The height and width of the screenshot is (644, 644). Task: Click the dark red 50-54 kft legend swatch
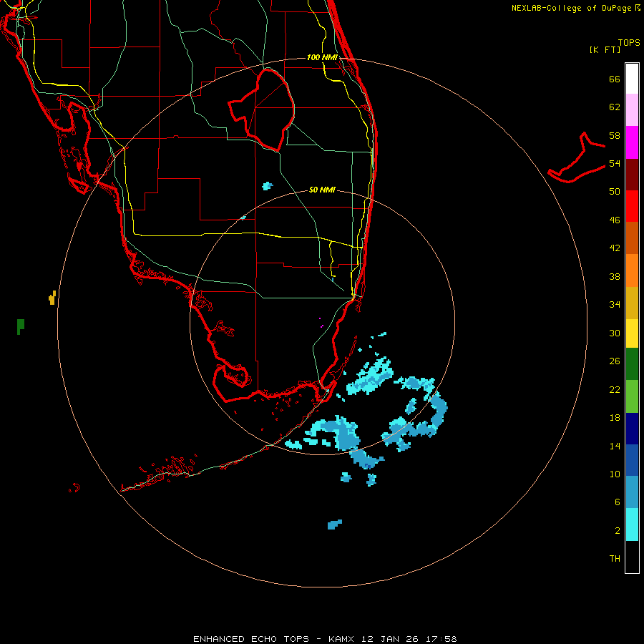click(x=632, y=175)
